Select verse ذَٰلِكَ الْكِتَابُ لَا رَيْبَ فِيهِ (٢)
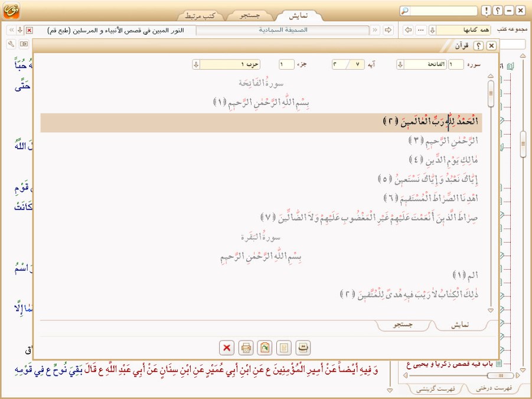532x399 pixels. point(409,294)
